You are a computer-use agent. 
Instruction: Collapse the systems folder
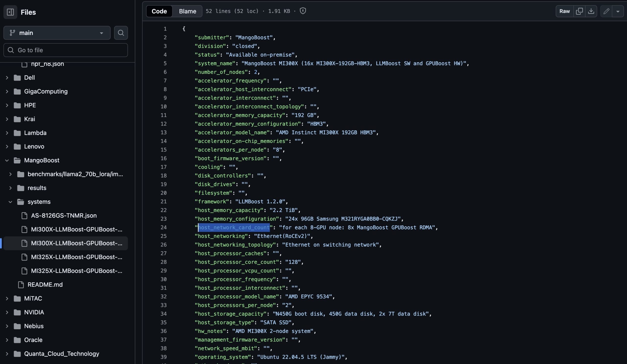point(11,202)
